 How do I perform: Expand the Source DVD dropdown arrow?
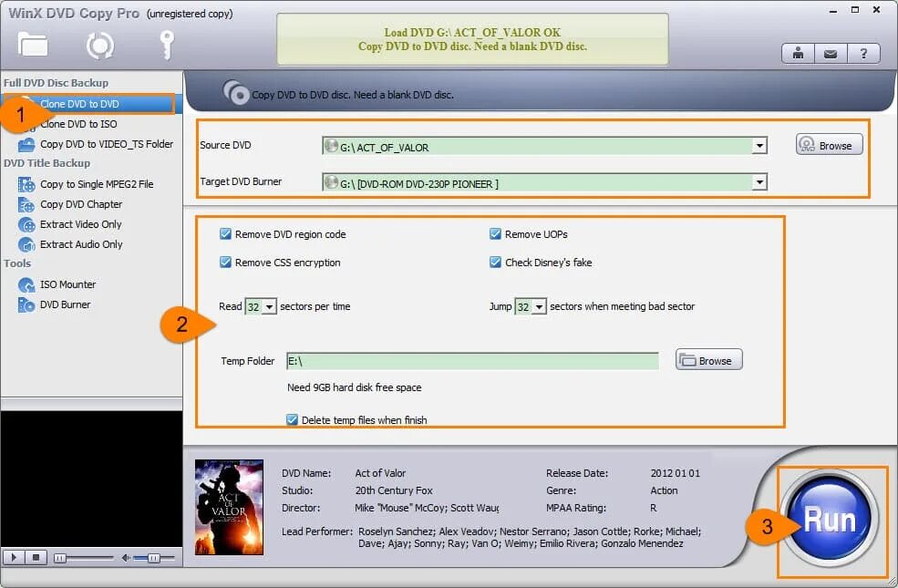coord(759,146)
